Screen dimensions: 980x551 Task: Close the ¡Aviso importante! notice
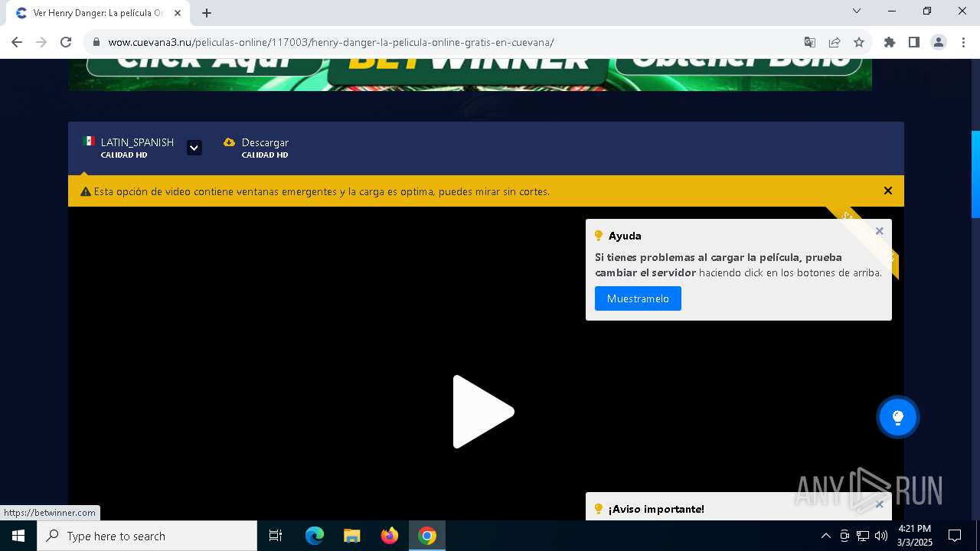coord(880,504)
